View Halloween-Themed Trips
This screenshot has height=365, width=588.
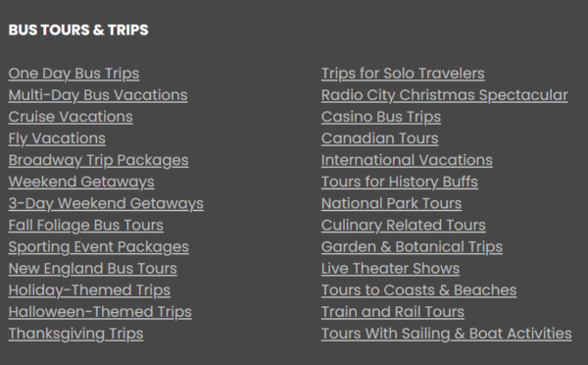coord(100,312)
